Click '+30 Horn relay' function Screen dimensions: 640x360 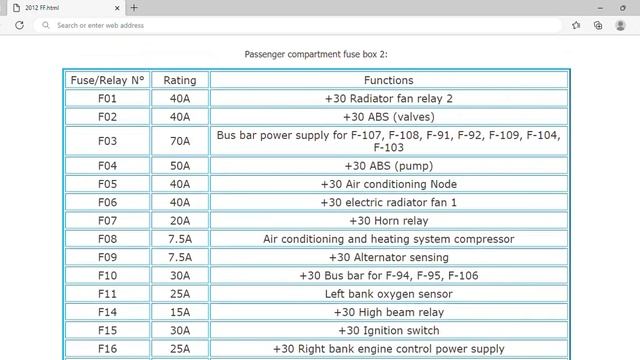389,221
